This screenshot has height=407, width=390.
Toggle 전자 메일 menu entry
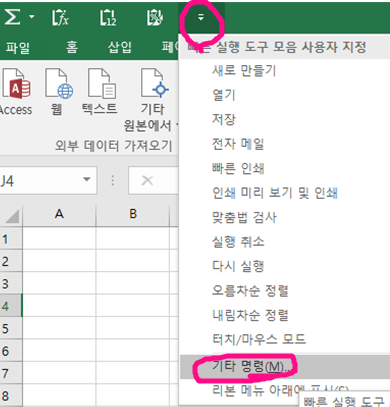[285, 144]
